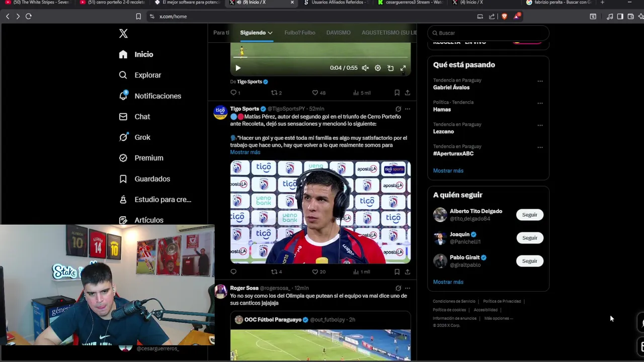Open #AperturaxABC trend
The width and height of the screenshot is (644, 362).
(x=453, y=154)
